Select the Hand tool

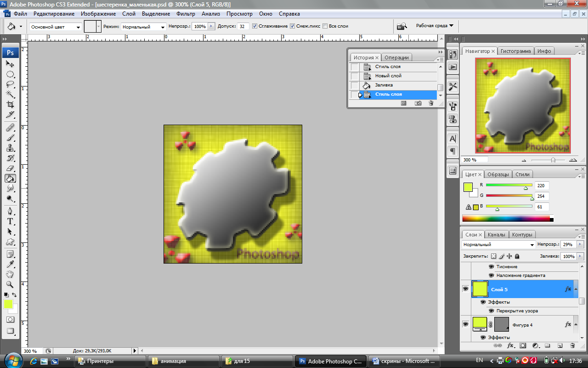[10, 274]
